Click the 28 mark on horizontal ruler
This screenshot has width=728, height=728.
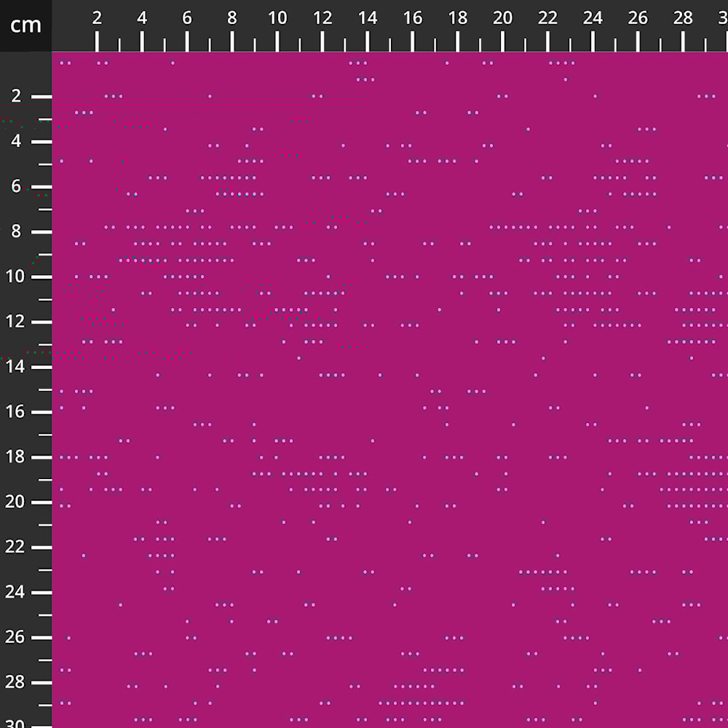[x=684, y=19]
